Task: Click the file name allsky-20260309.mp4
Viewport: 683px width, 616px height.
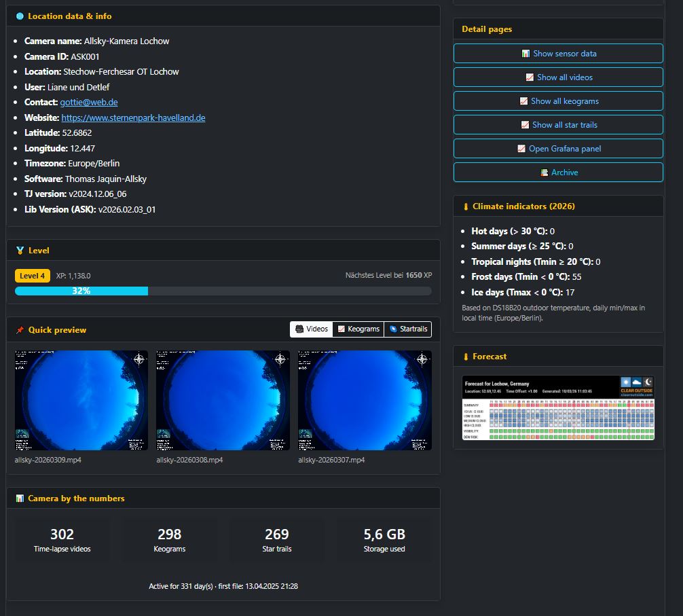Action: (48, 460)
